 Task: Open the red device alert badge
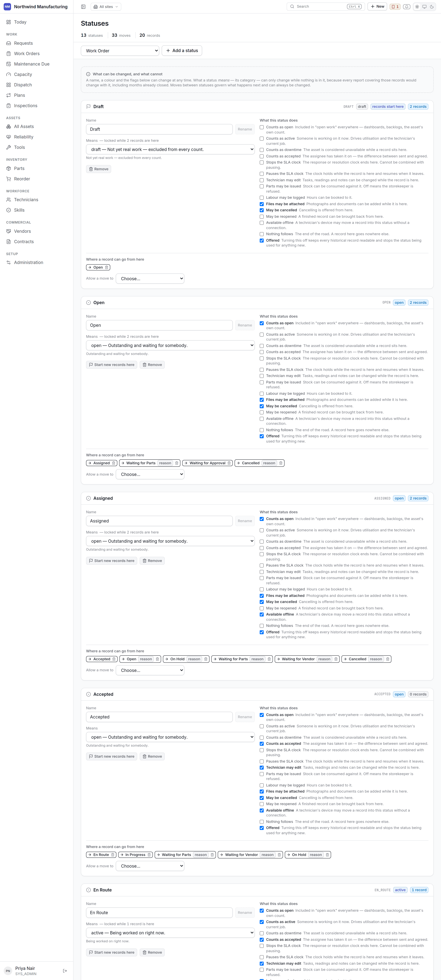[x=395, y=6]
